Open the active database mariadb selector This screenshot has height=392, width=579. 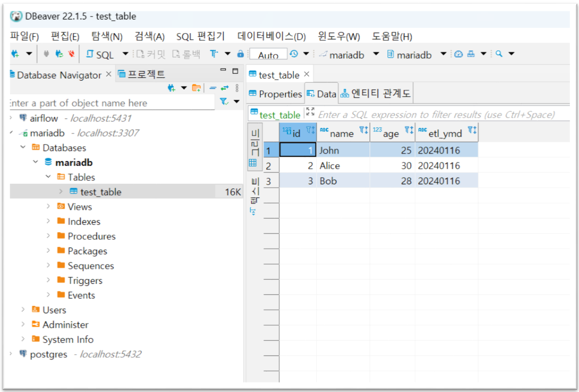pyautogui.click(x=417, y=54)
